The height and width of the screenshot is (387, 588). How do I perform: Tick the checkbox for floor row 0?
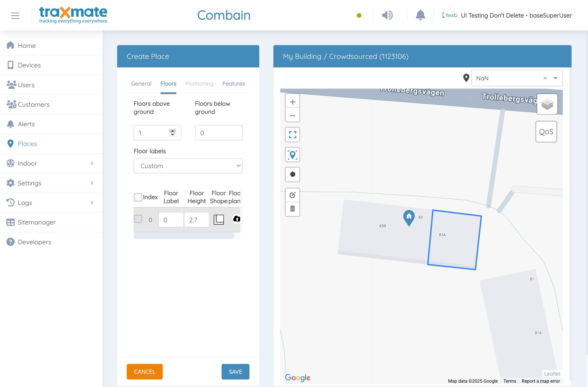[138, 219]
